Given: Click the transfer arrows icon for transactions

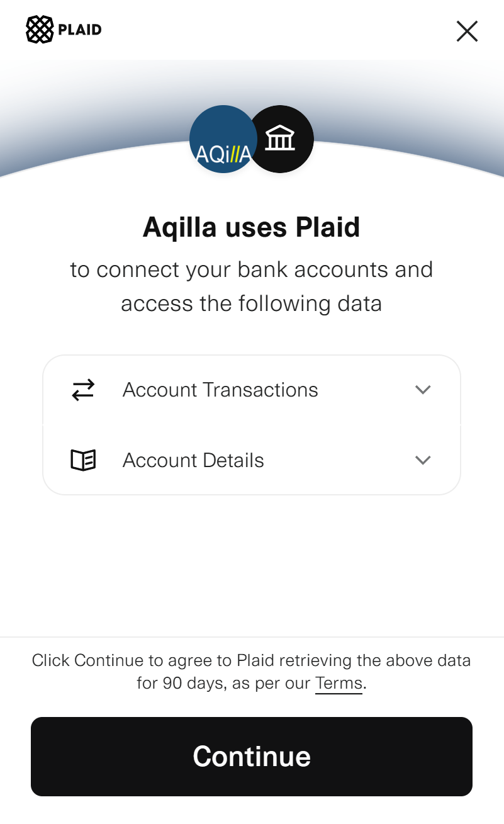Looking at the screenshot, I should (x=83, y=390).
